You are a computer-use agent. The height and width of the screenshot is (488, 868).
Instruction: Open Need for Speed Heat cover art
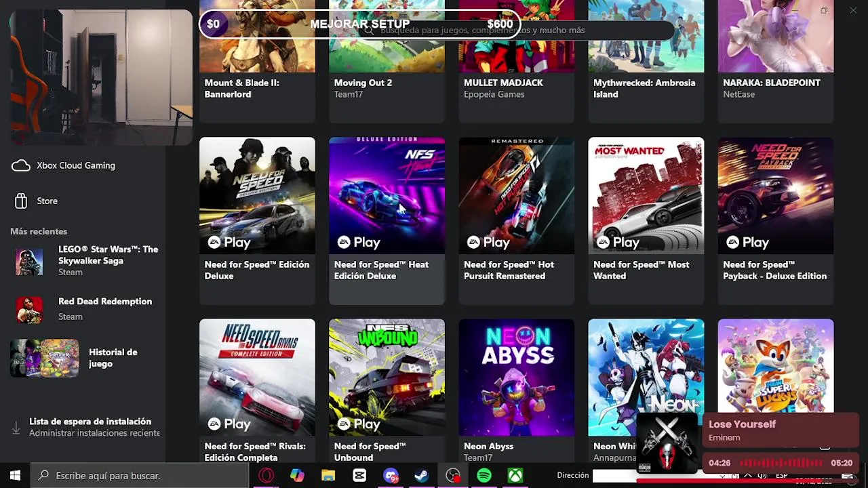[x=387, y=196]
